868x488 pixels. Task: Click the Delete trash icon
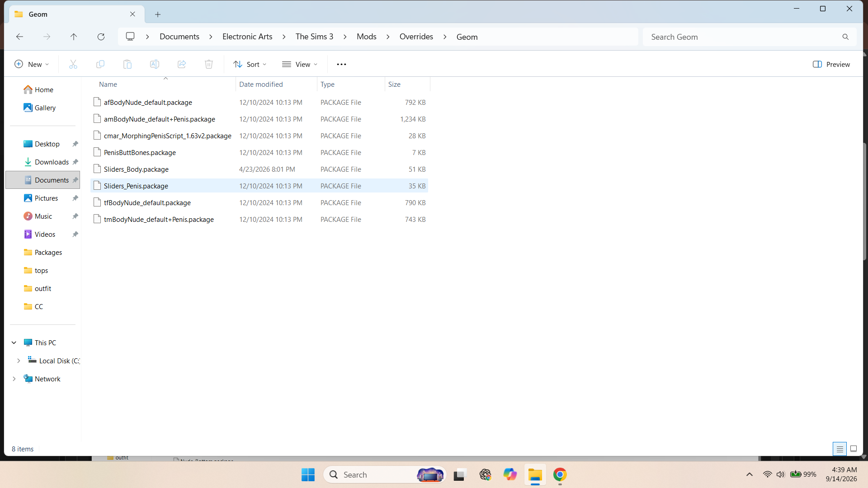coord(209,64)
